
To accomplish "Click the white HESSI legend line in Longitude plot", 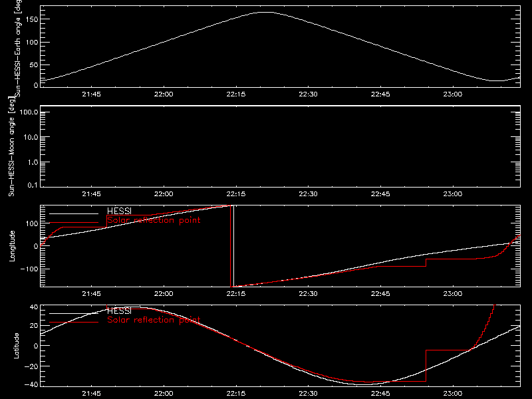I will pyautogui.click(x=74, y=213).
